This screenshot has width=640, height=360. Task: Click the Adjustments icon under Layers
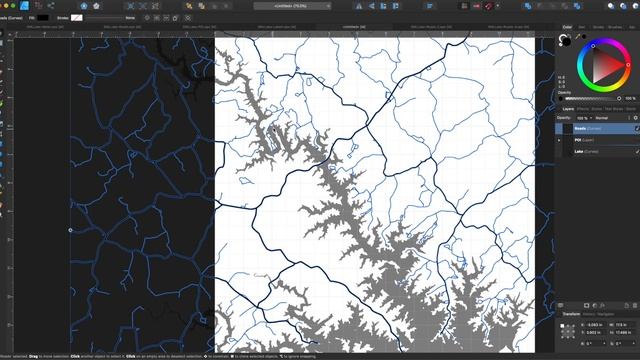tap(595, 305)
